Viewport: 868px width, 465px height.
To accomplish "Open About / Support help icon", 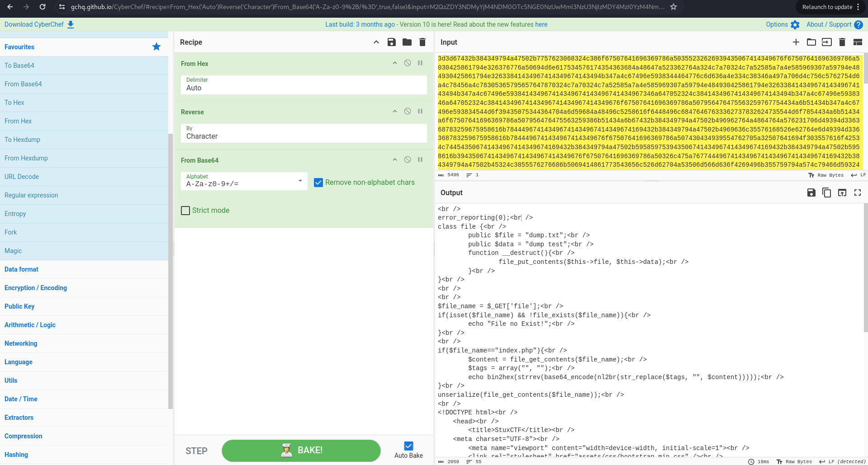I will pyautogui.click(x=859, y=25).
